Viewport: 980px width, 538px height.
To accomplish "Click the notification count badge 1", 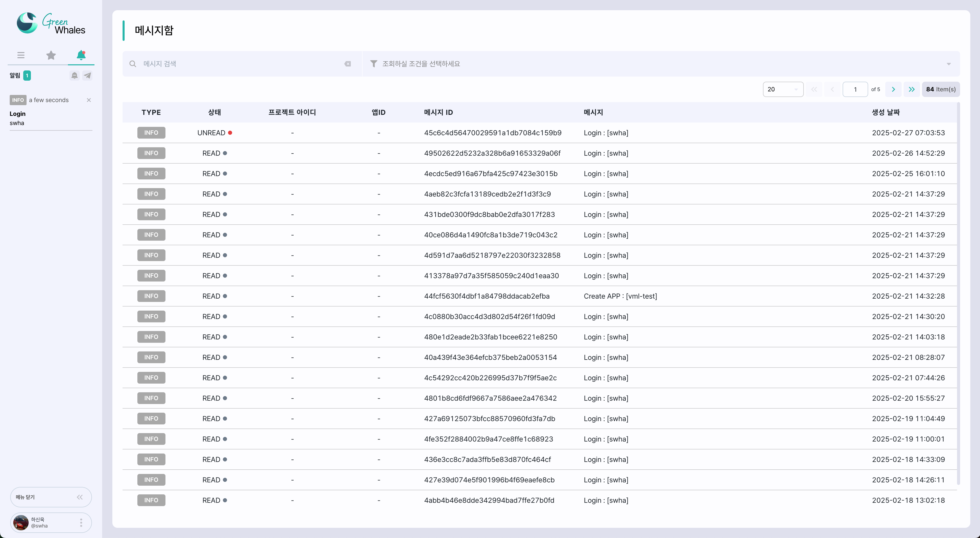I will (x=27, y=75).
